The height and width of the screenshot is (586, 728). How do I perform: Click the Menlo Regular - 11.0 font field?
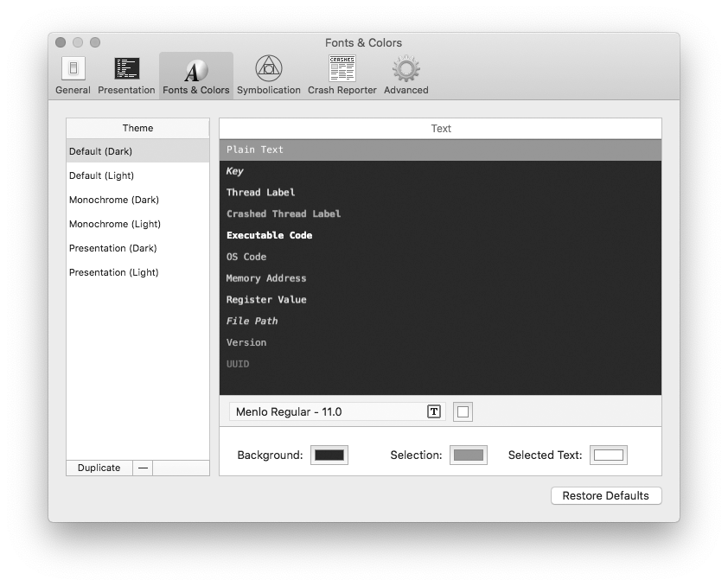tap(337, 411)
